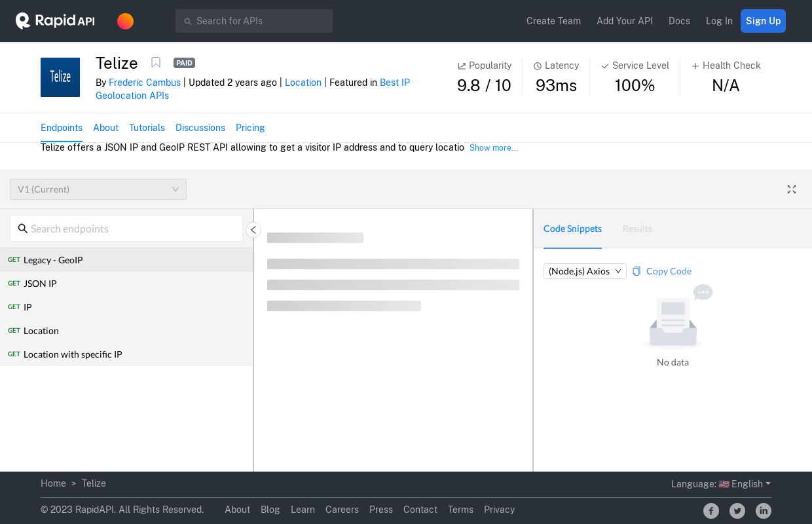Image resolution: width=812 pixels, height=524 pixels.
Task: Click the Telize API logo thumbnail
Action: (60, 77)
